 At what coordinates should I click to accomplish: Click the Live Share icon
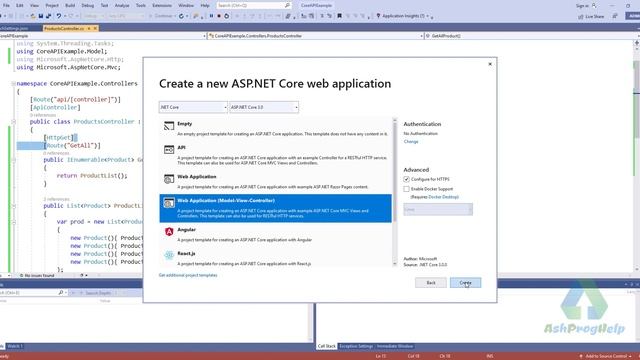pos(580,16)
